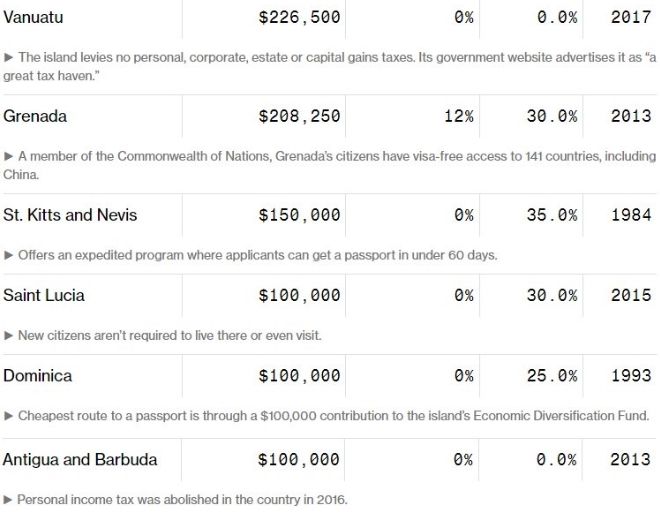Click the $226,500 price for Vanuatu
This screenshot has height=517, width=660.
tap(299, 17)
